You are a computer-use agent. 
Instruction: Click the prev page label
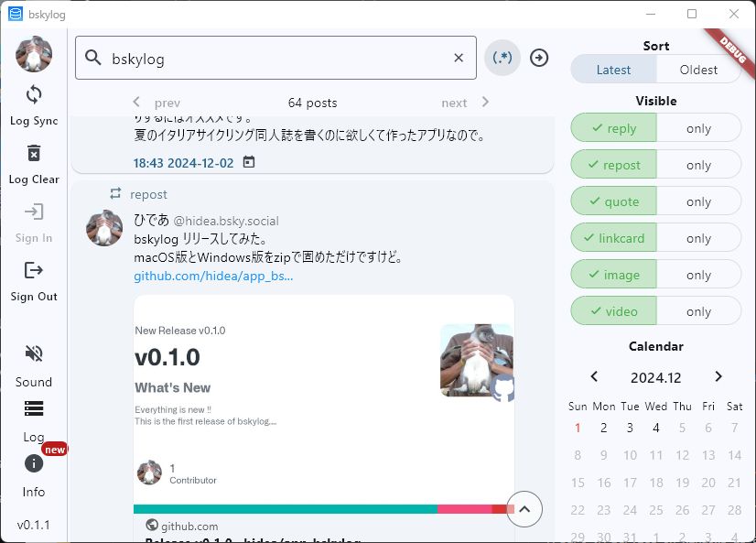(167, 103)
